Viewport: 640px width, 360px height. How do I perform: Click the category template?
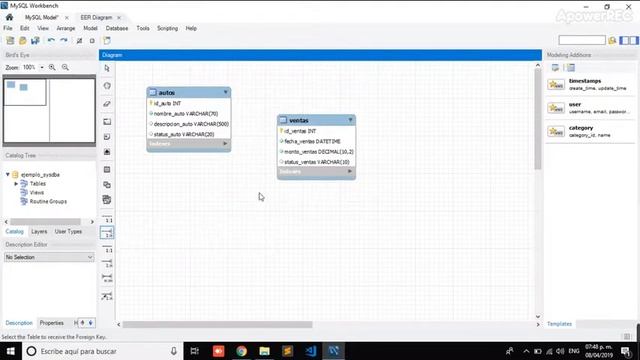click(x=590, y=131)
